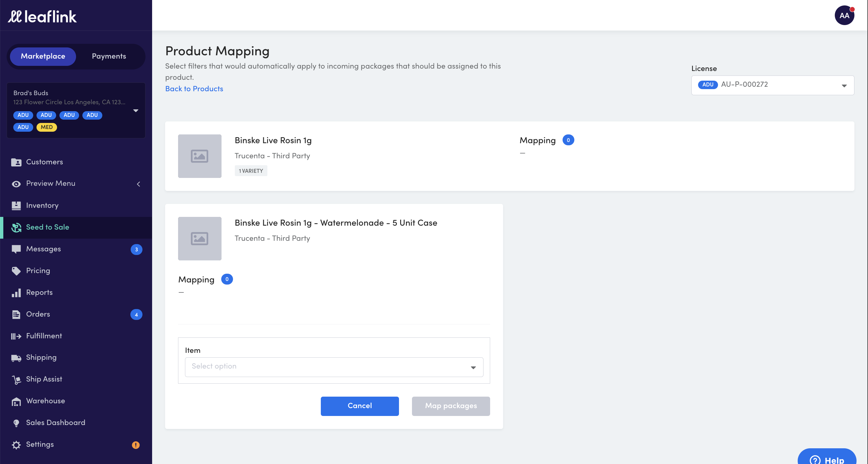Click the Customers sidebar icon
Viewport: 868px width, 464px height.
[16, 162]
